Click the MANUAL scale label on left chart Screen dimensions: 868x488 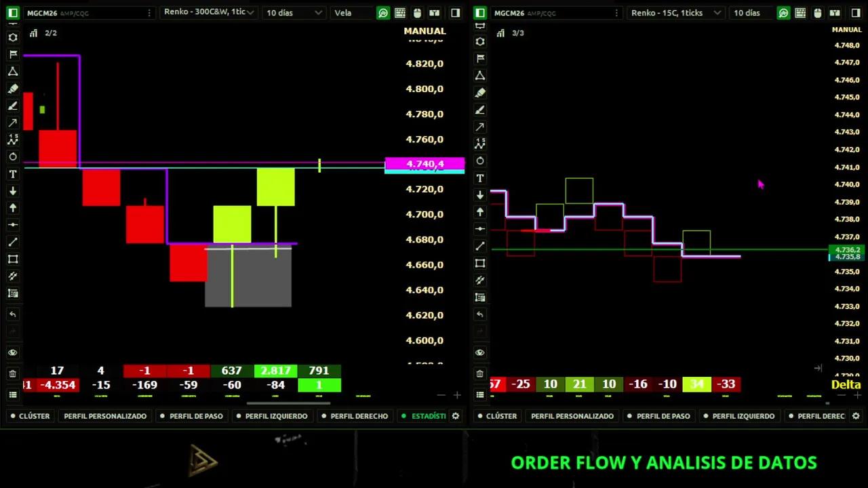[425, 31]
